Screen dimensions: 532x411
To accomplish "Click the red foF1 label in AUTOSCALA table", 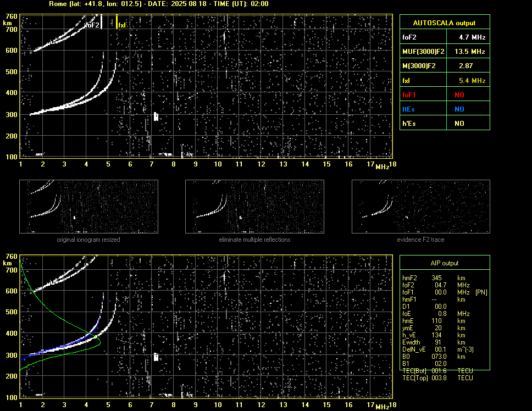I will [x=409, y=95].
